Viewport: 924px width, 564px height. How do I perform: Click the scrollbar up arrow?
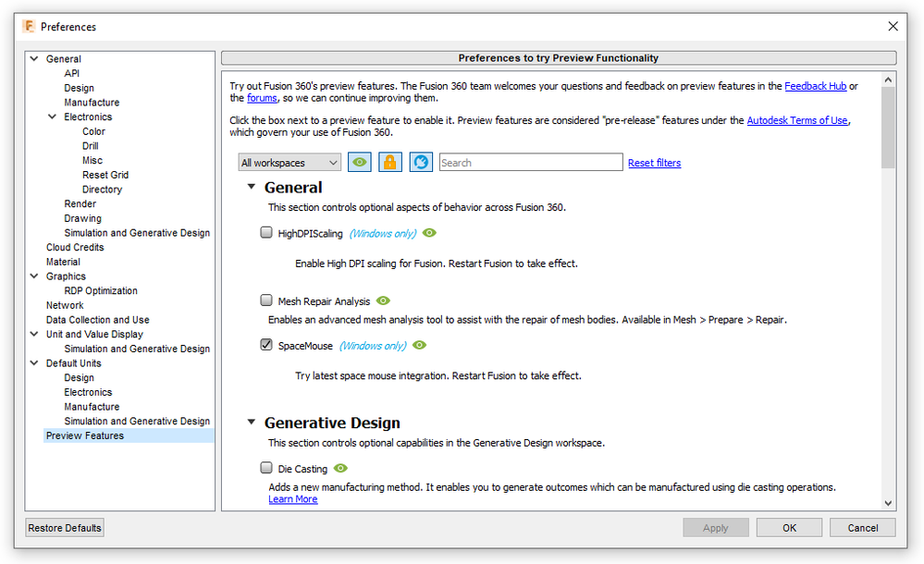coord(888,80)
